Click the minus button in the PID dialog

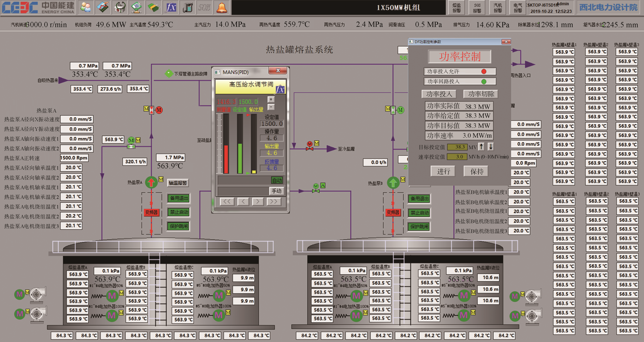pos(271,107)
